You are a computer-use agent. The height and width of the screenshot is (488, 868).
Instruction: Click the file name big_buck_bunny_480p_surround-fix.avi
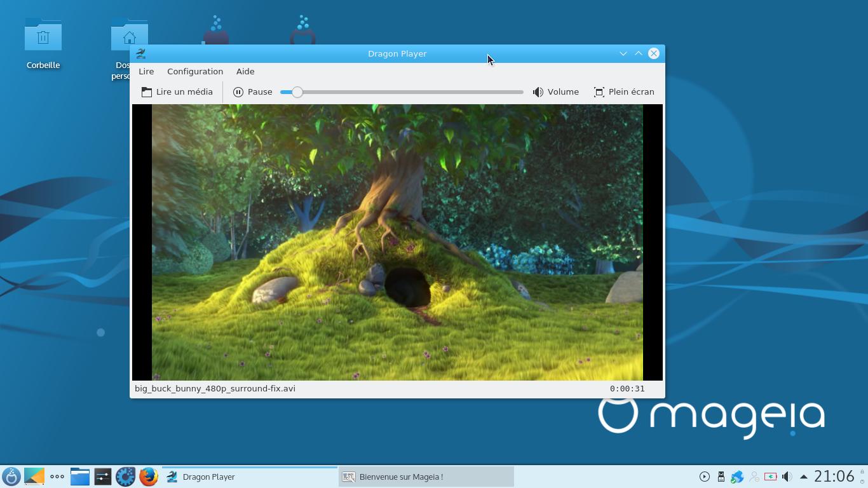215,388
